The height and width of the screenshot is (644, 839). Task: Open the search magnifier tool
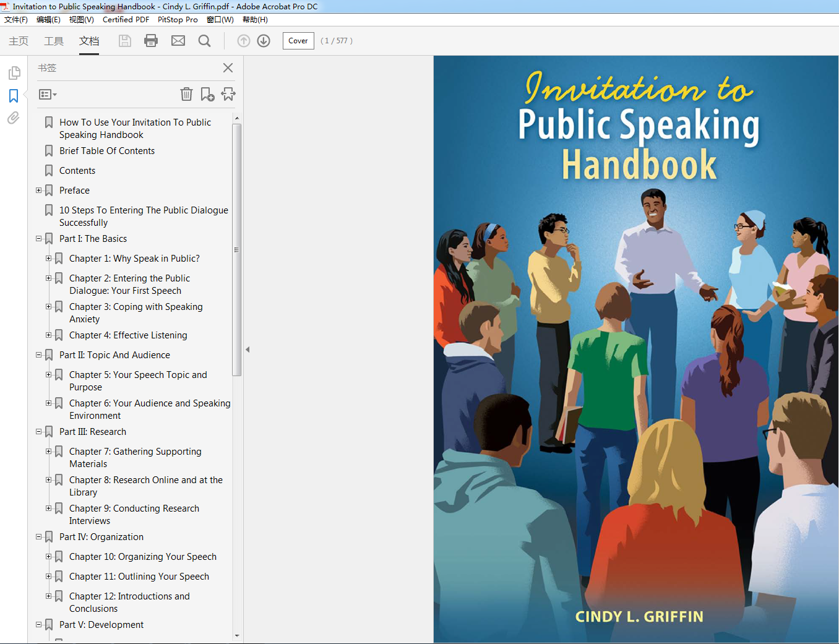pos(204,41)
